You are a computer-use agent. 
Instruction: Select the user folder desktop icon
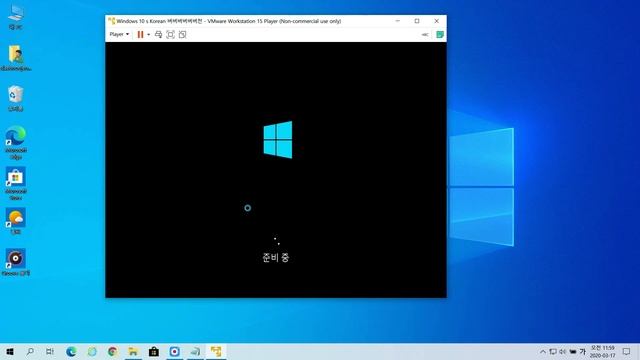pos(16,58)
